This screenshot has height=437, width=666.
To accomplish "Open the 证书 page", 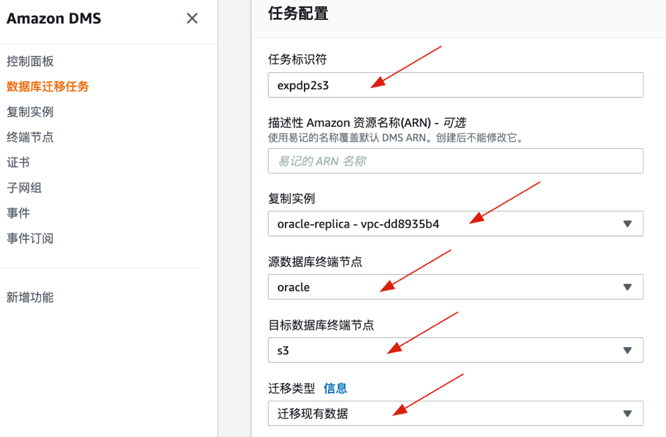I will click(18, 162).
